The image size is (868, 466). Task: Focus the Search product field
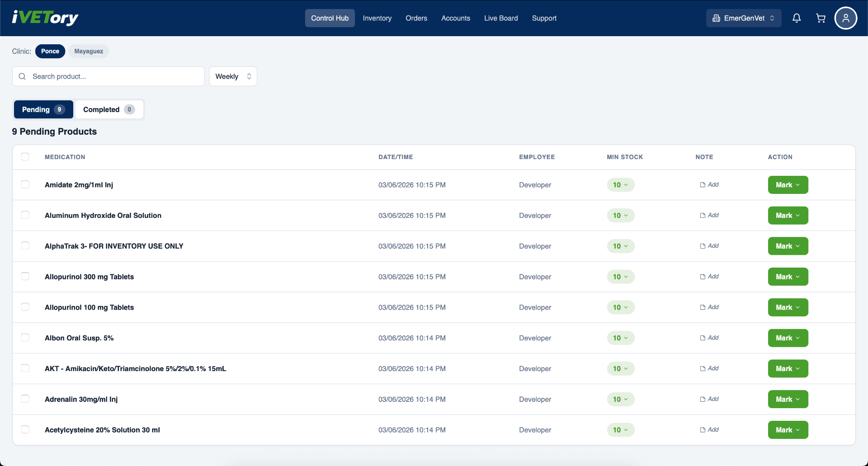point(108,76)
